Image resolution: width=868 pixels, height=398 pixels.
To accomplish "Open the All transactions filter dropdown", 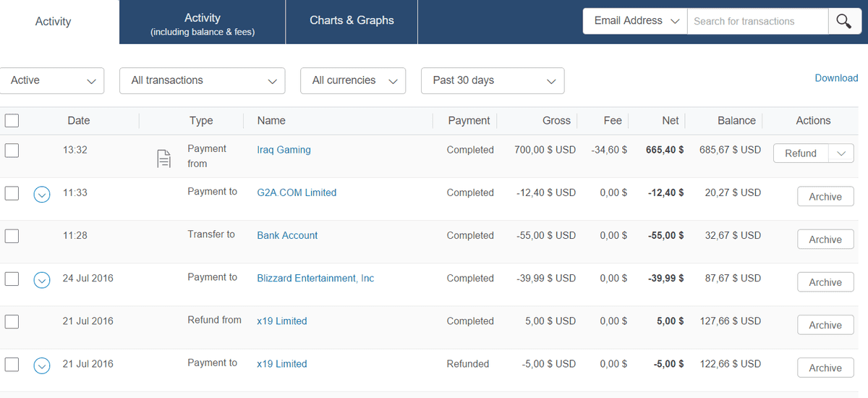I will pos(202,81).
